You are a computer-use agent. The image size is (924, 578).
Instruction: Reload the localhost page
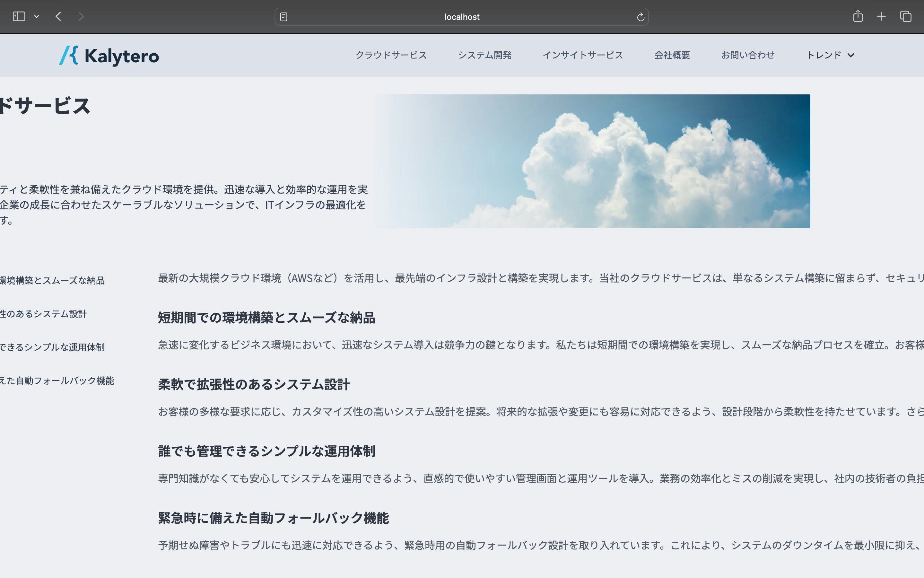coord(641,16)
